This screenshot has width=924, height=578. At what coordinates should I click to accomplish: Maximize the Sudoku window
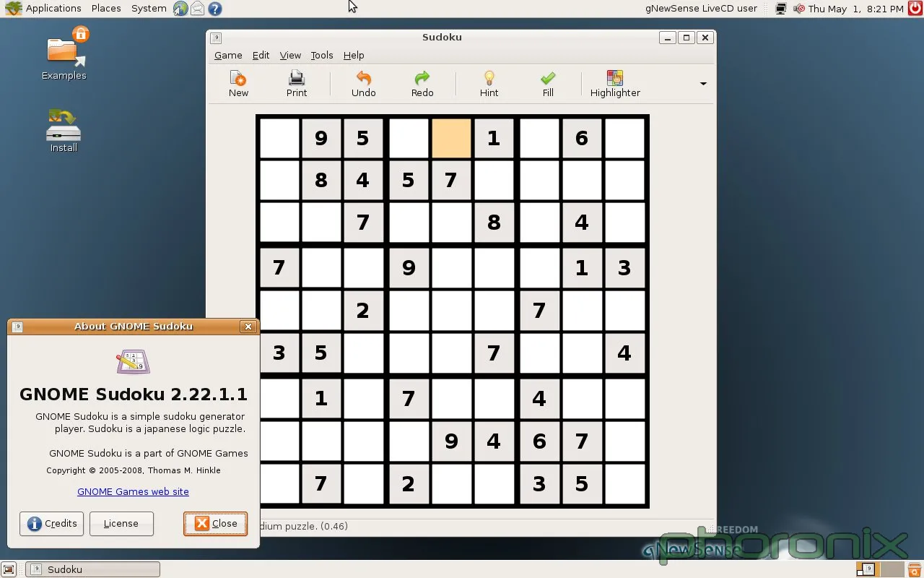[x=687, y=38]
